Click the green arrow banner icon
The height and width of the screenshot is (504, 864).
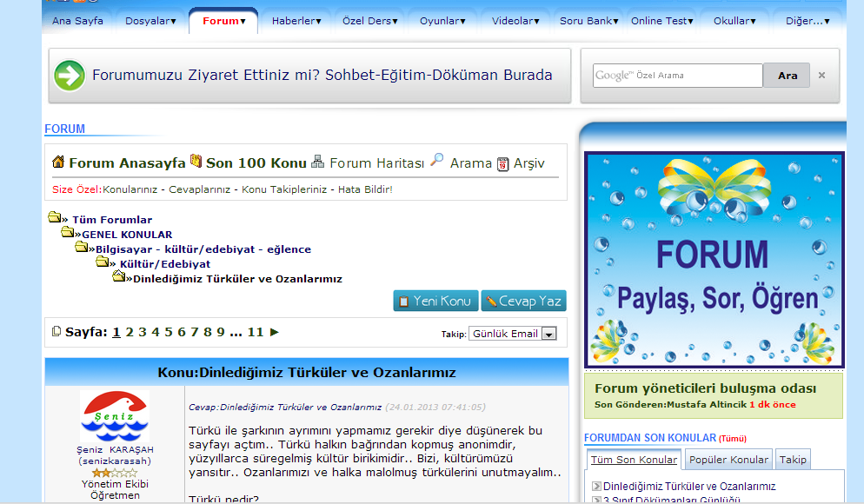tap(70, 76)
